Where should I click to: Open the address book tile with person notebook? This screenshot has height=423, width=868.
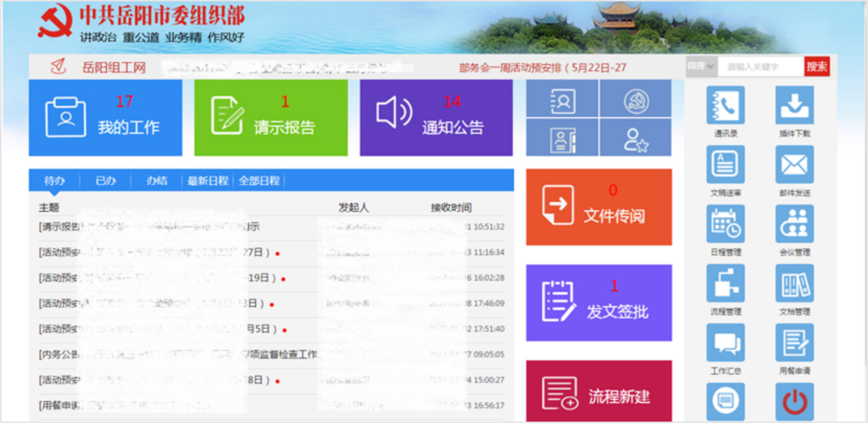click(562, 98)
